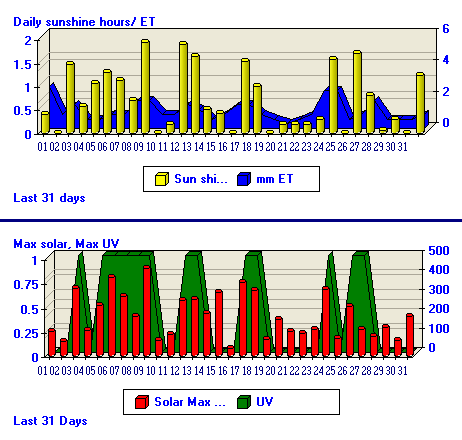Click the '6' tick on the ET axis
462x440 pixels.
pyautogui.click(x=446, y=29)
